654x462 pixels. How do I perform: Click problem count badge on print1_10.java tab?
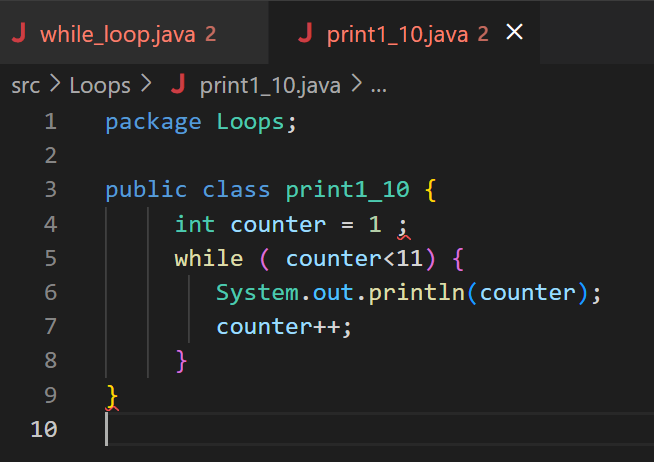tap(483, 34)
